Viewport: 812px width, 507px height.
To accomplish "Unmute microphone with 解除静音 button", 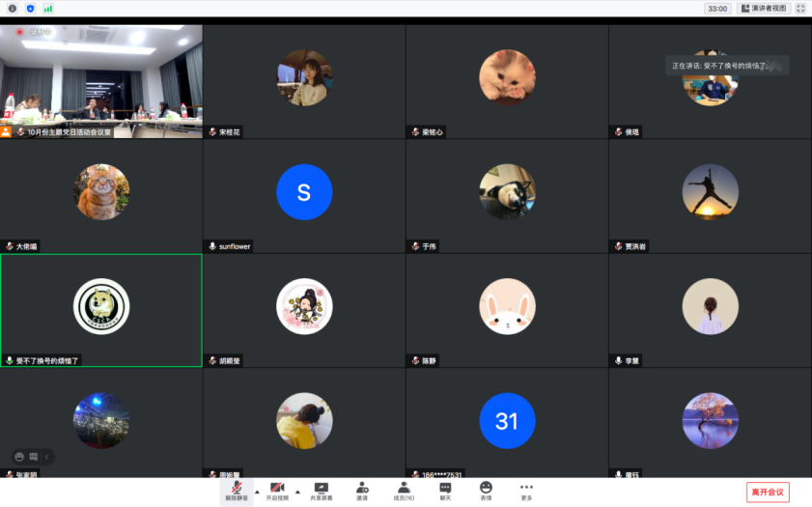I will pyautogui.click(x=237, y=491).
